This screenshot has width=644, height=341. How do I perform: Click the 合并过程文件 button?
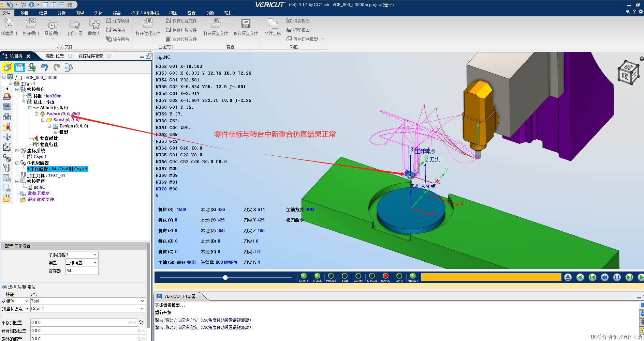click(x=181, y=39)
